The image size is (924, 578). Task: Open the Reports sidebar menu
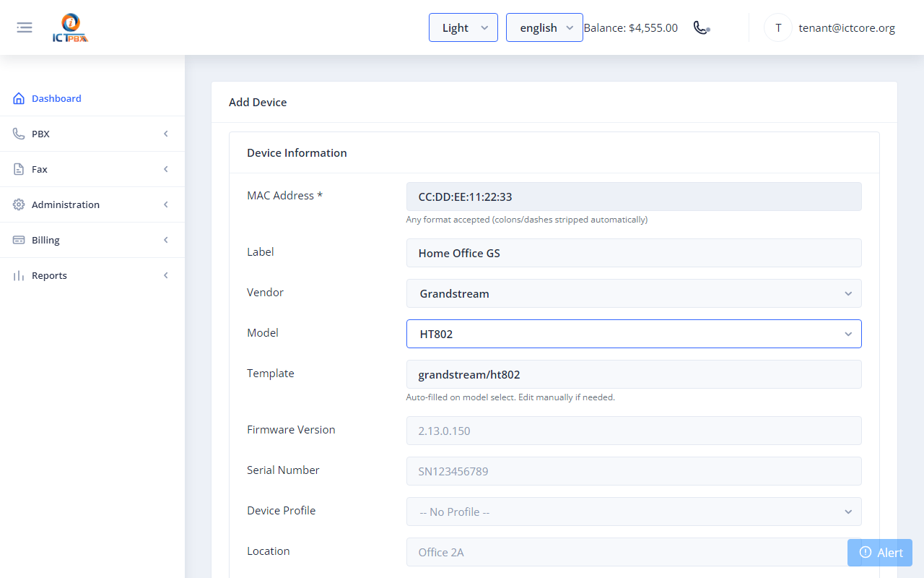92,275
